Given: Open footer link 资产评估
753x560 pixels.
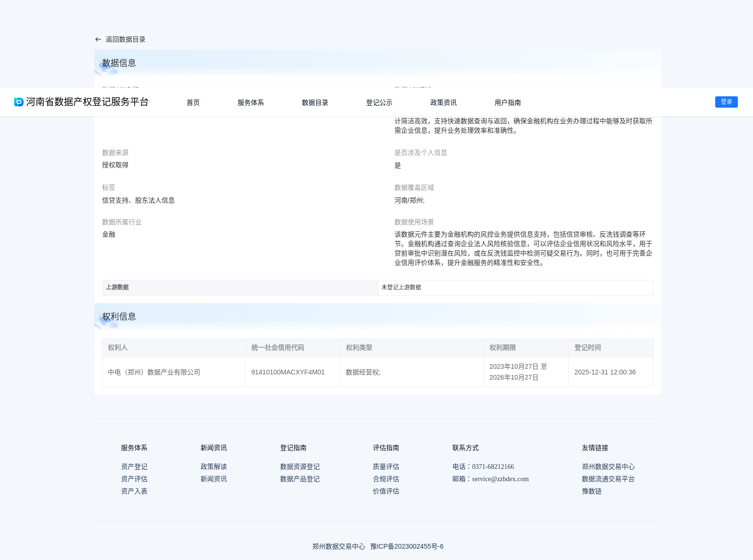Looking at the screenshot, I should pyautogui.click(x=134, y=479).
